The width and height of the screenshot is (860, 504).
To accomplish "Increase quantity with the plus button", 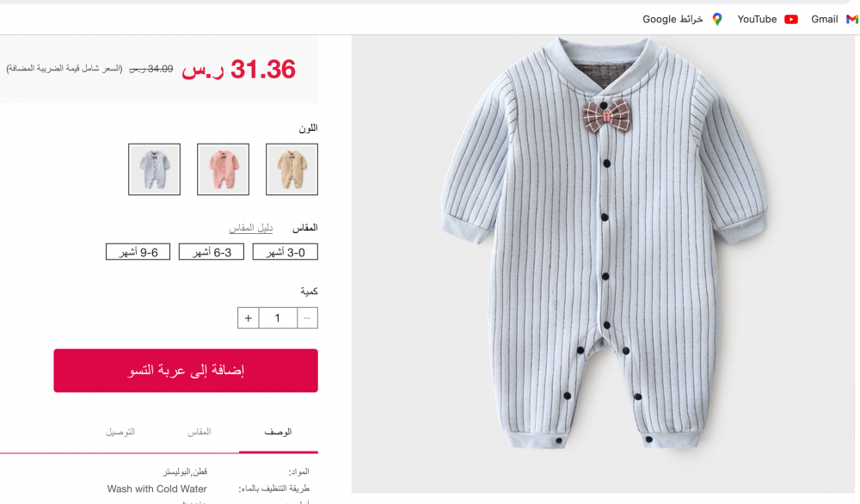I will pyautogui.click(x=248, y=318).
